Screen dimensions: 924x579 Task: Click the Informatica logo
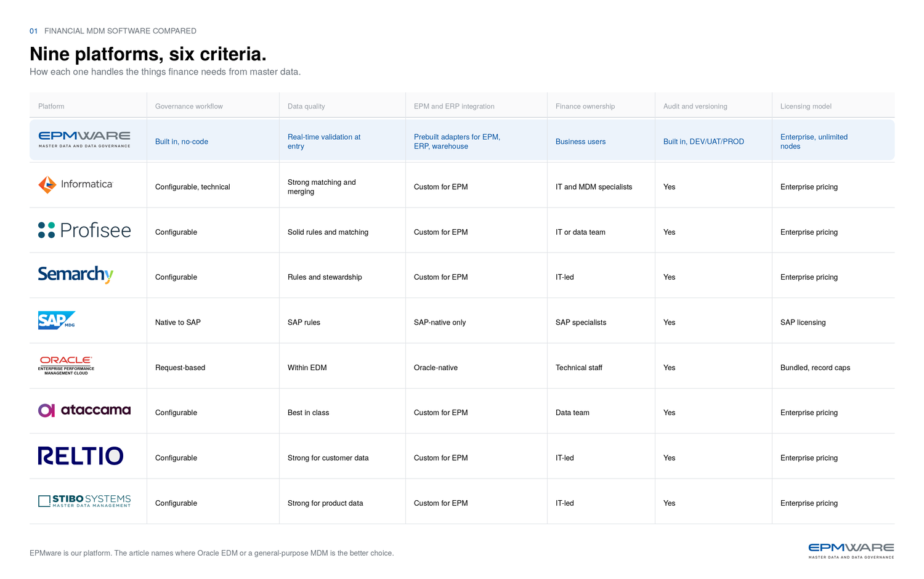pos(76,184)
